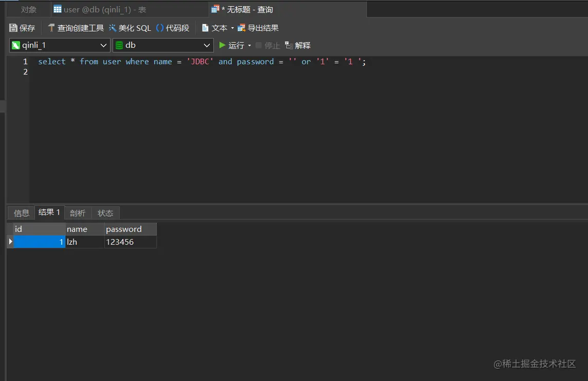Image resolution: width=588 pixels, height=381 pixels.
Task: Click the row indicator arrow of row 1
Action: tap(10, 242)
